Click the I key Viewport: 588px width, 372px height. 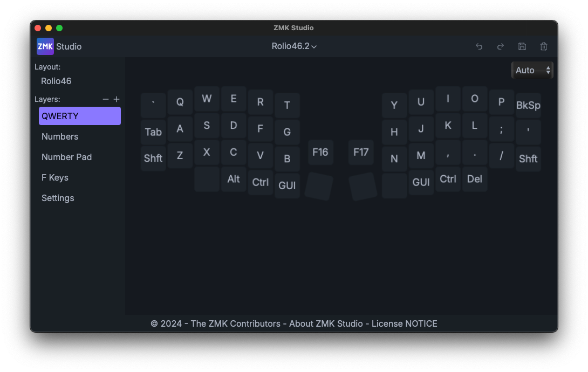pyautogui.click(x=448, y=99)
